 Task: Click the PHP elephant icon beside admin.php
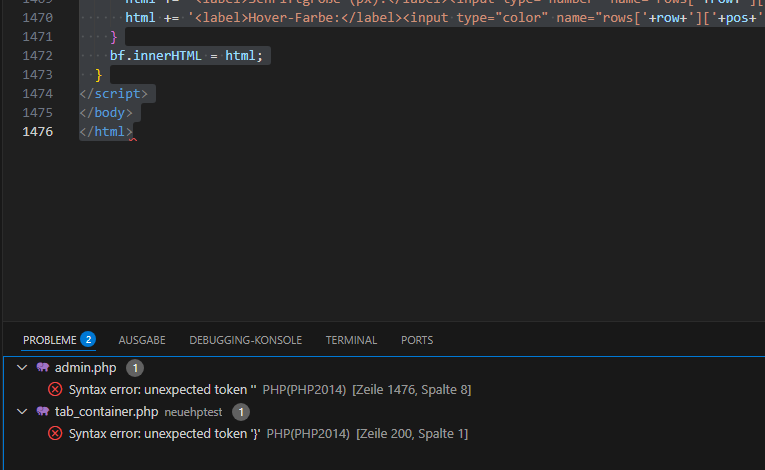coord(43,368)
